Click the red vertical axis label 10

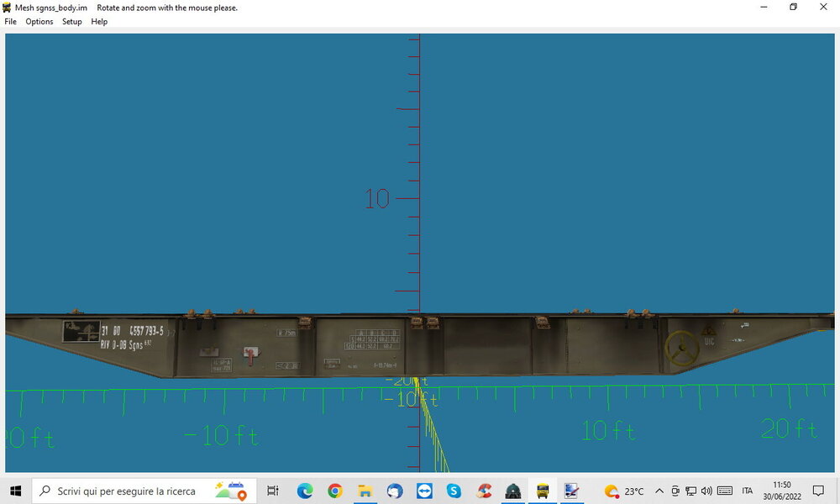(x=376, y=199)
